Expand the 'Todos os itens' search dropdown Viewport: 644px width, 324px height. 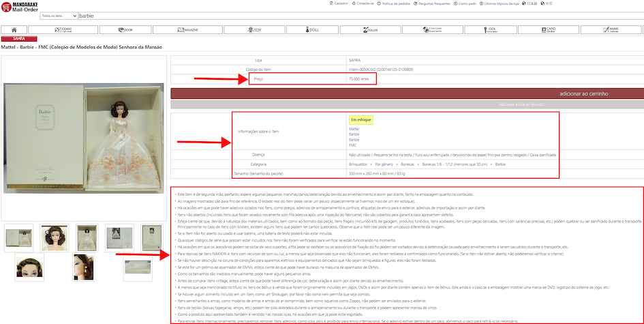tap(59, 16)
